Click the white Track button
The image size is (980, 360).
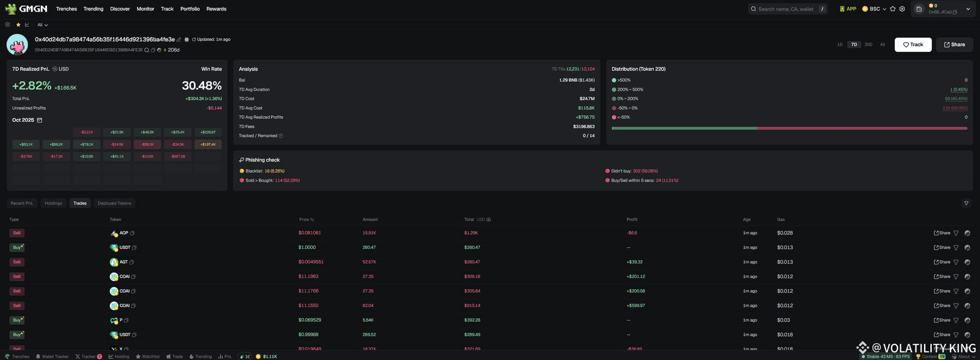(x=913, y=44)
